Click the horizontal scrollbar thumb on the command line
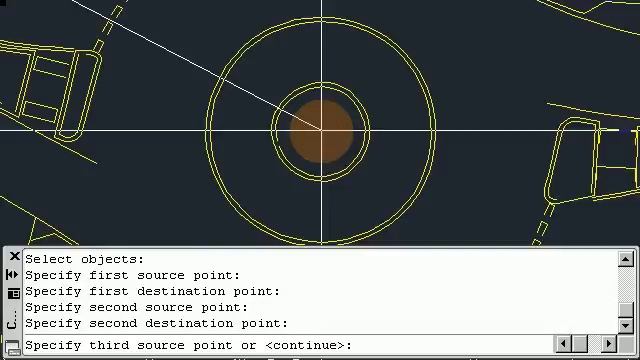The width and height of the screenshot is (640, 360). point(580,344)
